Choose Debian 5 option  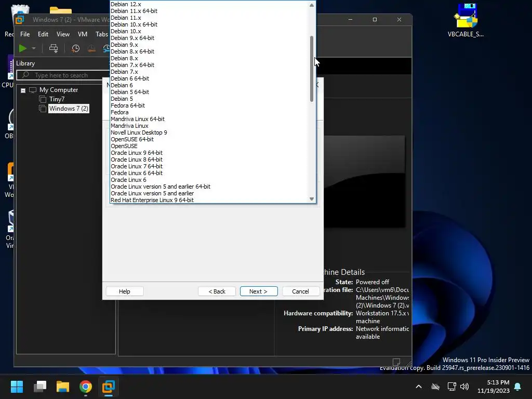pos(122,99)
